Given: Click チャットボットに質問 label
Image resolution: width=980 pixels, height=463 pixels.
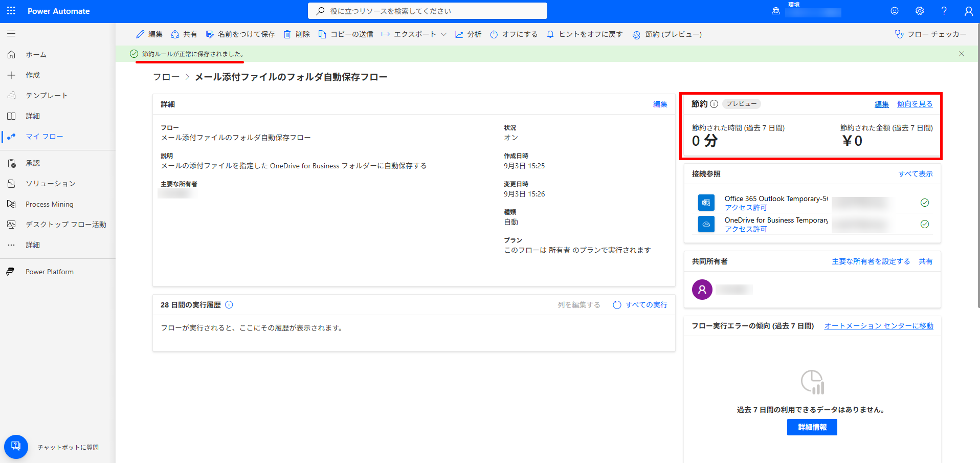Looking at the screenshot, I should [x=68, y=447].
